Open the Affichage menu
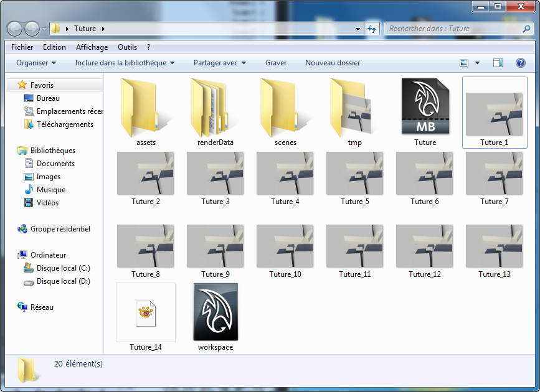 pos(92,47)
